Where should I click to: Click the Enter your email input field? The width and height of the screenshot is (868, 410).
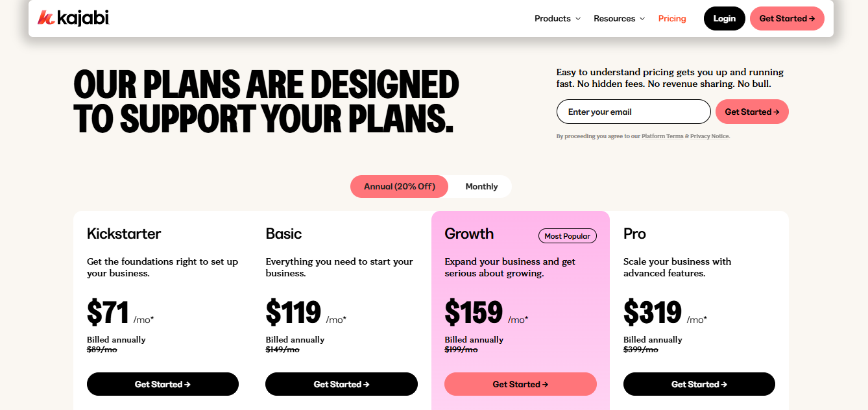[x=633, y=112]
